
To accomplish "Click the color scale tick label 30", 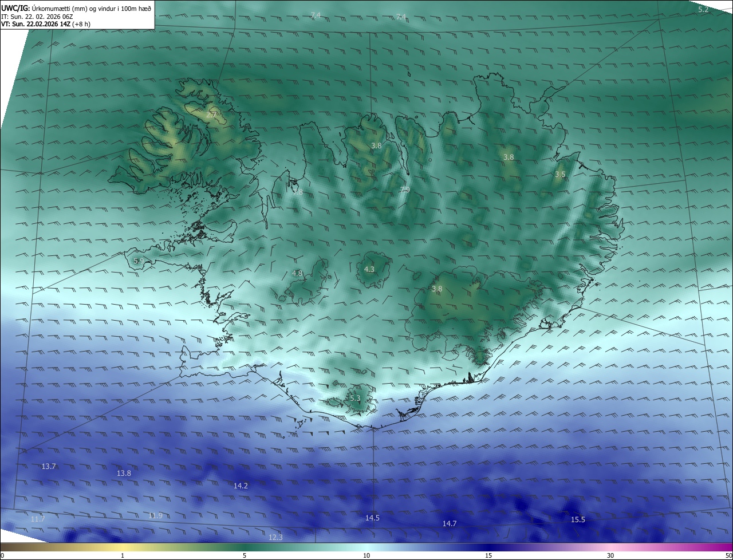I will click(610, 555).
